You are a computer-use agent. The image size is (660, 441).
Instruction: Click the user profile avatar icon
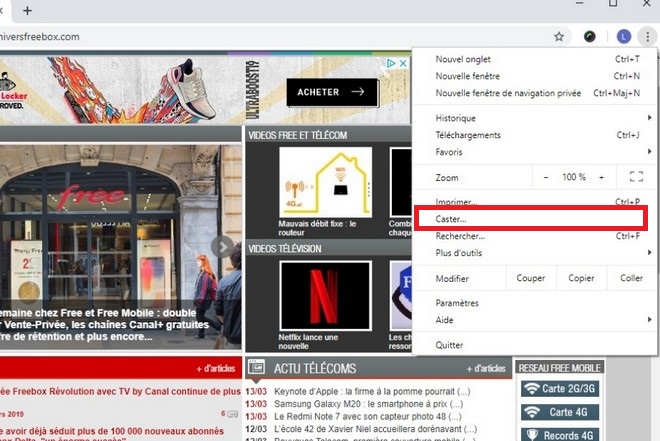[x=624, y=37]
